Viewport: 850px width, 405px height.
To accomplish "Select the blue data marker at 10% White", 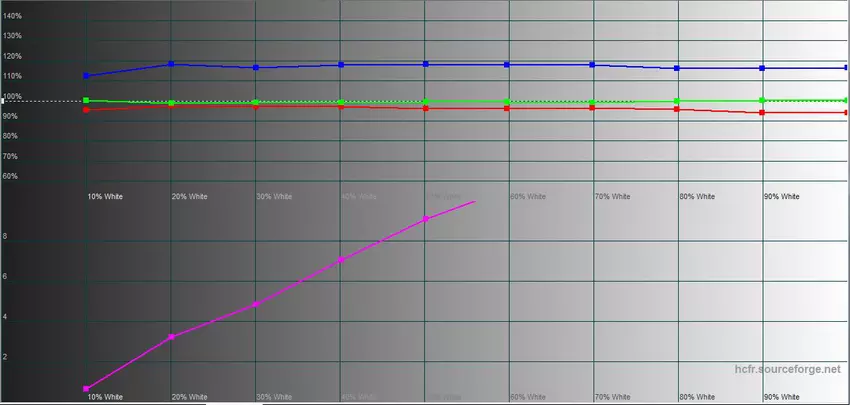I will click(x=87, y=76).
